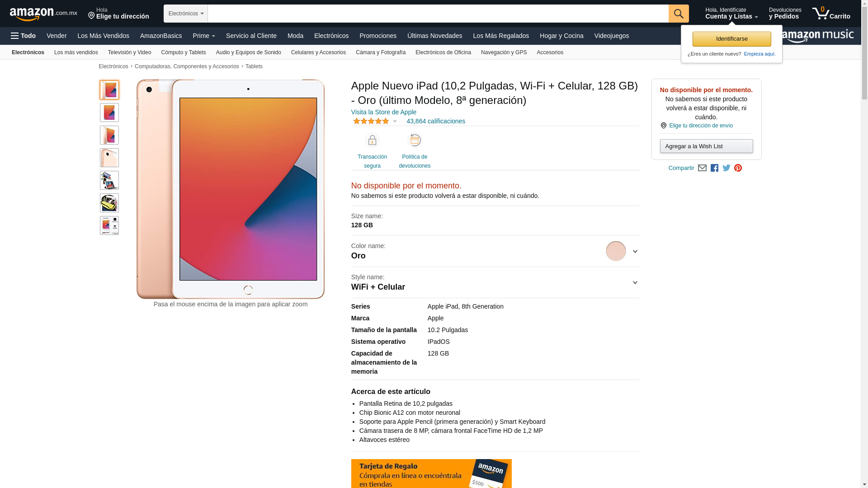Image resolution: width=868 pixels, height=488 pixels.
Task: Open the Todo hamburger menu
Action: (24, 36)
